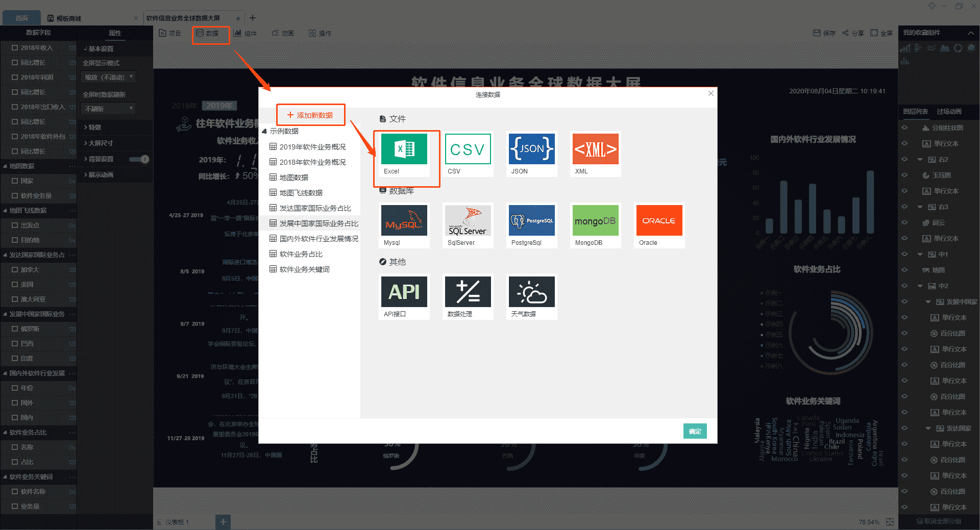Collapse the 我的收藏组件 panel
The image size is (980, 530).
971,33
